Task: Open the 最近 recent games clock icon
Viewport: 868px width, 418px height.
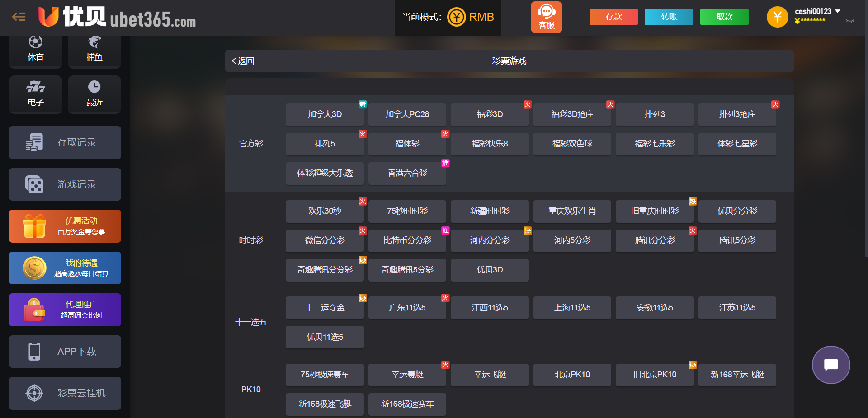Action: pyautogui.click(x=94, y=94)
